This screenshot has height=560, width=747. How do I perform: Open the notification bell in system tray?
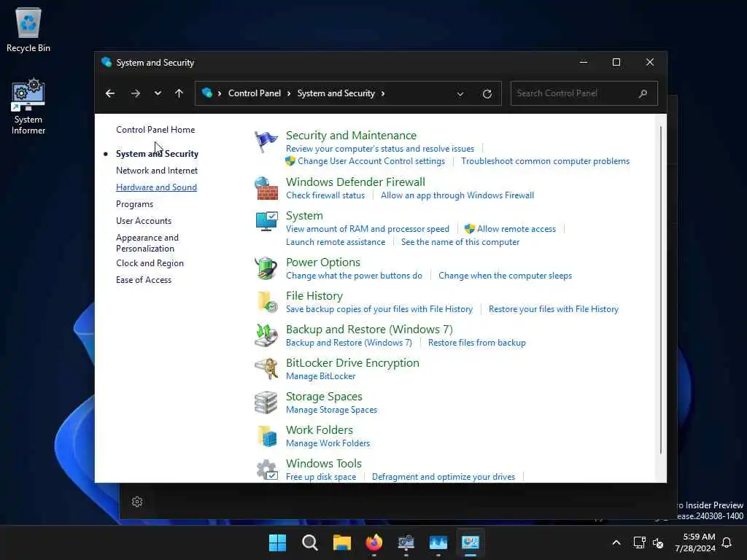(x=727, y=542)
